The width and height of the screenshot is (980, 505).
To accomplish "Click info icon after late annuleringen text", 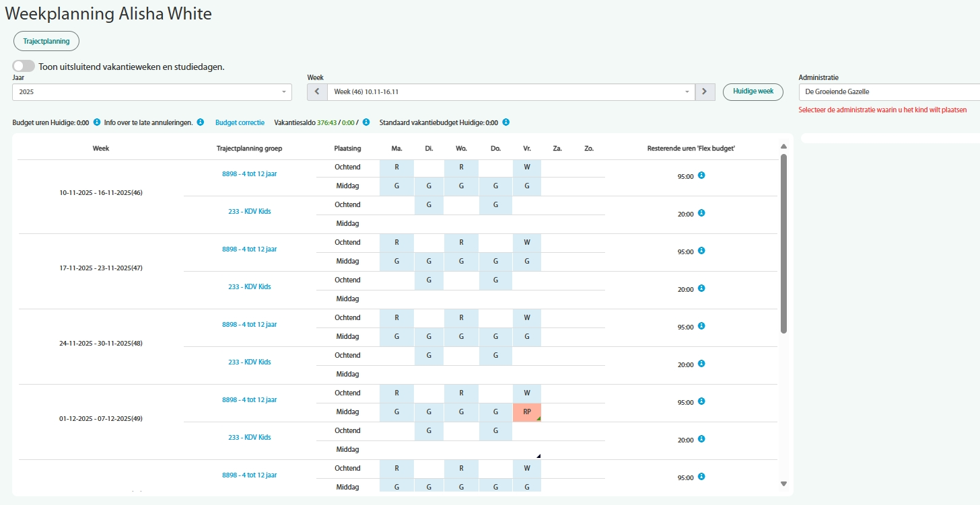I will pyautogui.click(x=201, y=122).
